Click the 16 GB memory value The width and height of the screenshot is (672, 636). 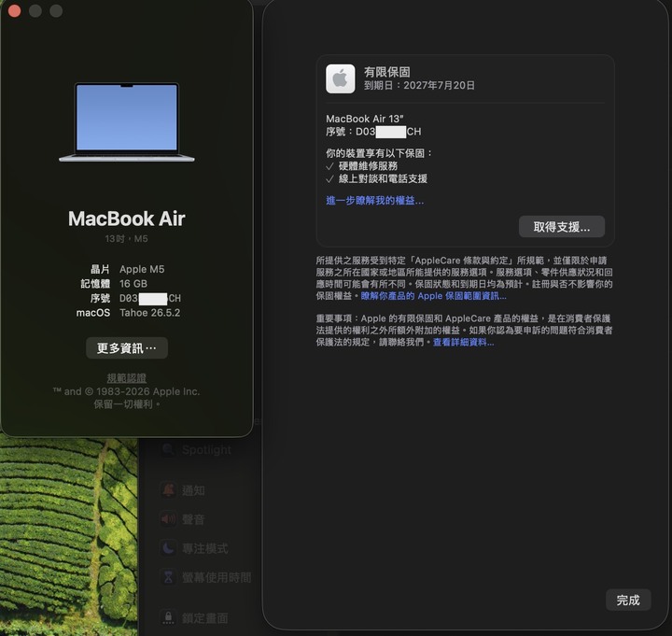click(133, 284)
